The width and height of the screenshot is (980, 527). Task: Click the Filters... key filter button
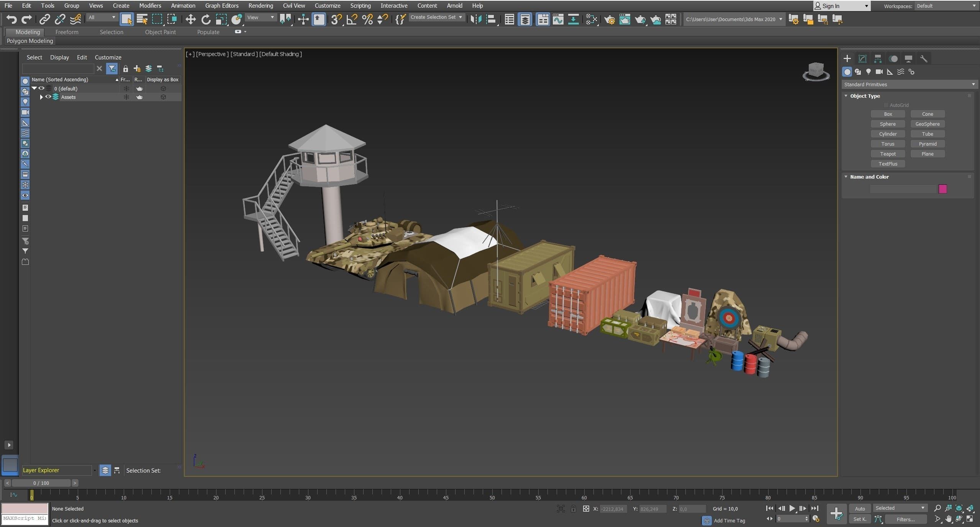tap(905, 519)
